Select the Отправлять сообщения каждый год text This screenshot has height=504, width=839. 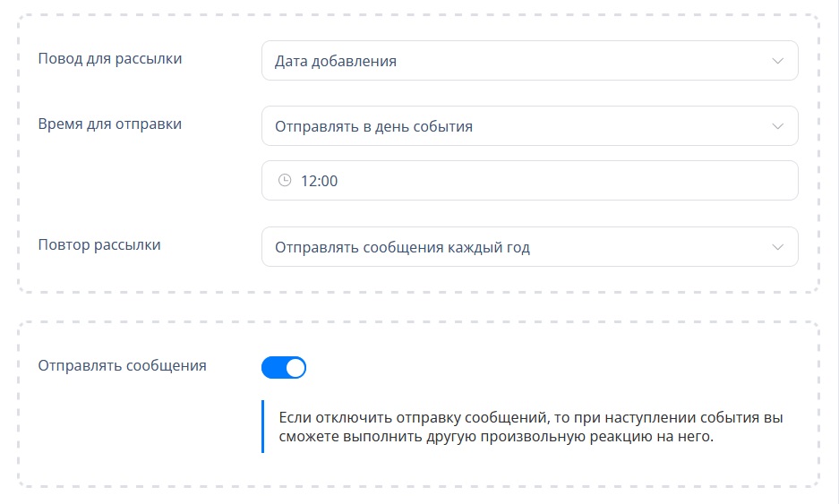click(402, 248)
